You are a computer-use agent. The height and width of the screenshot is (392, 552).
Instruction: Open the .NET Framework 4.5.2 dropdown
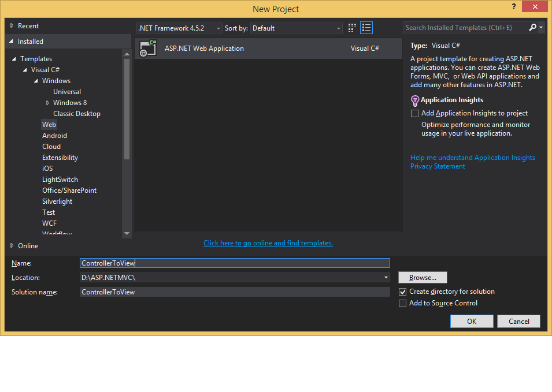pyautogui.click(x=179, y=28)
